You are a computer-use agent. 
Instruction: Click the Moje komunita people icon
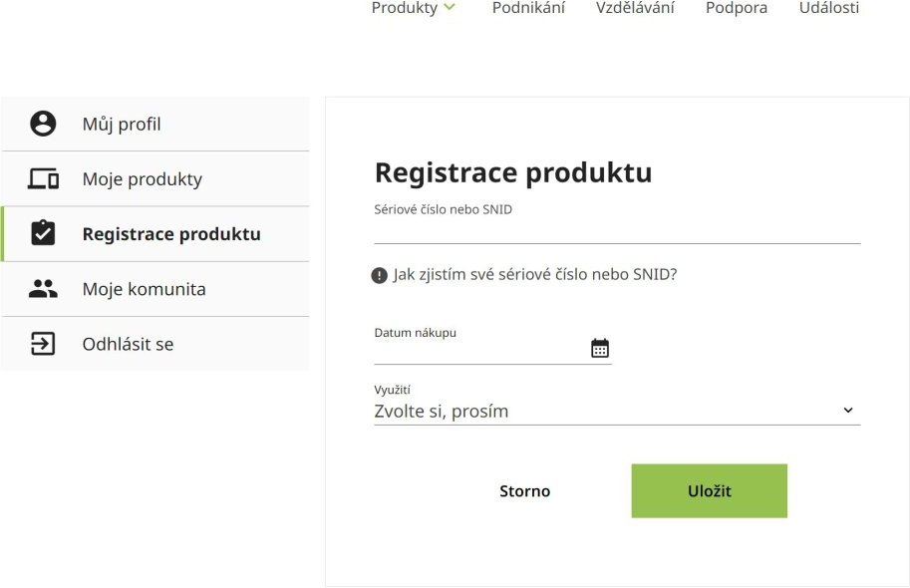(x=43, y=289)
